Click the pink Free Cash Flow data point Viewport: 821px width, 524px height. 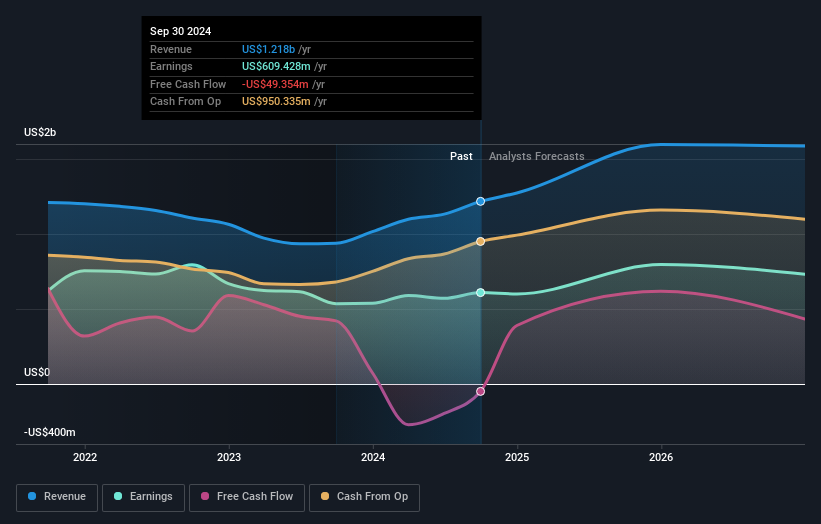tap(480, 392)
